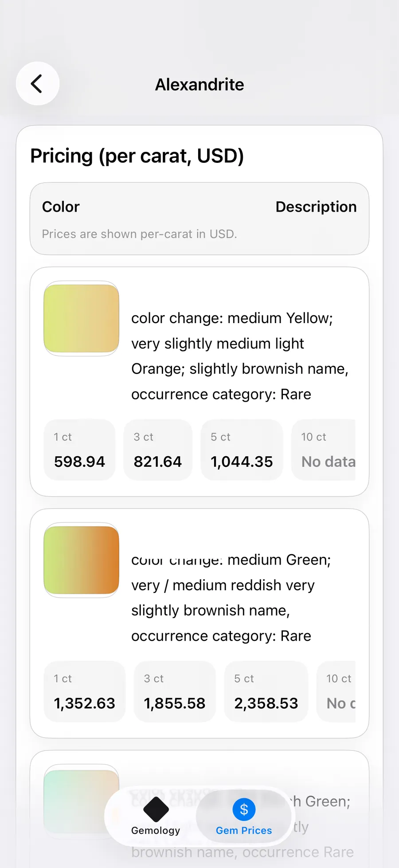
Task: Select the Color column header
Action: pos(61,206)
